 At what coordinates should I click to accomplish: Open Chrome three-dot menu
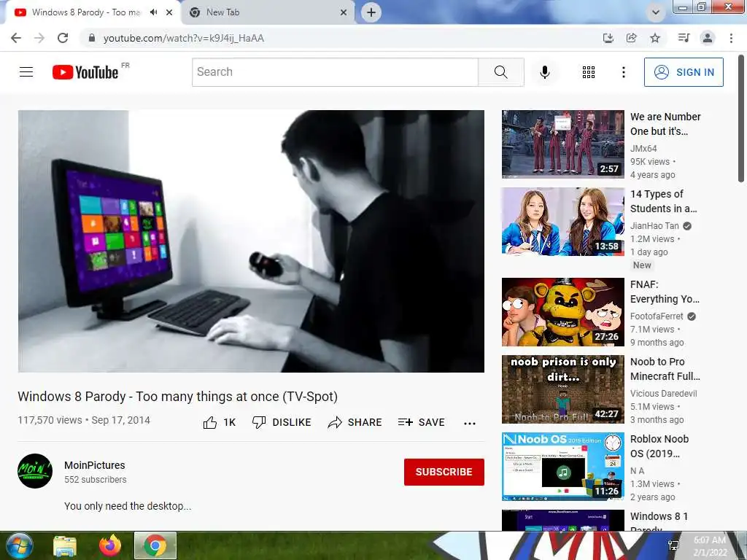731,38
